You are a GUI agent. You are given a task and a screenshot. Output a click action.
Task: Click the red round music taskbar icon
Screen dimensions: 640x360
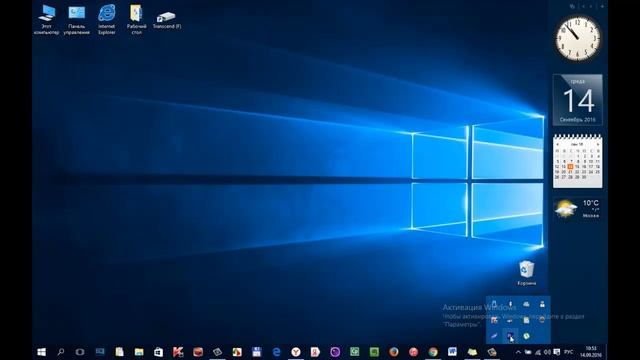(x=413, y=352)
